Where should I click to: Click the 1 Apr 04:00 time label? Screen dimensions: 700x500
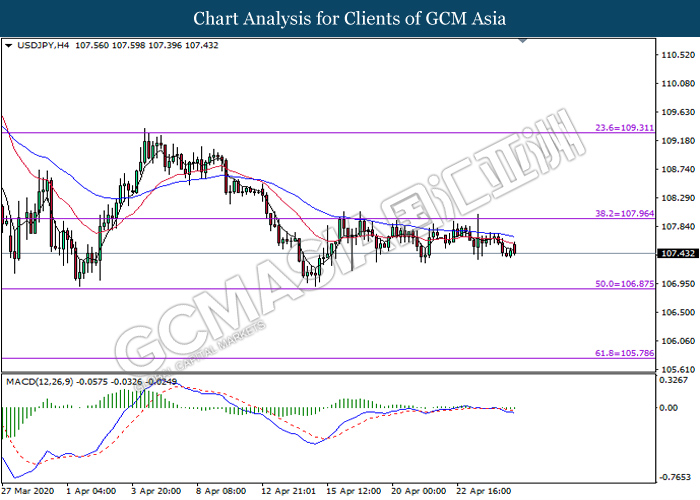tap(91, 491)
